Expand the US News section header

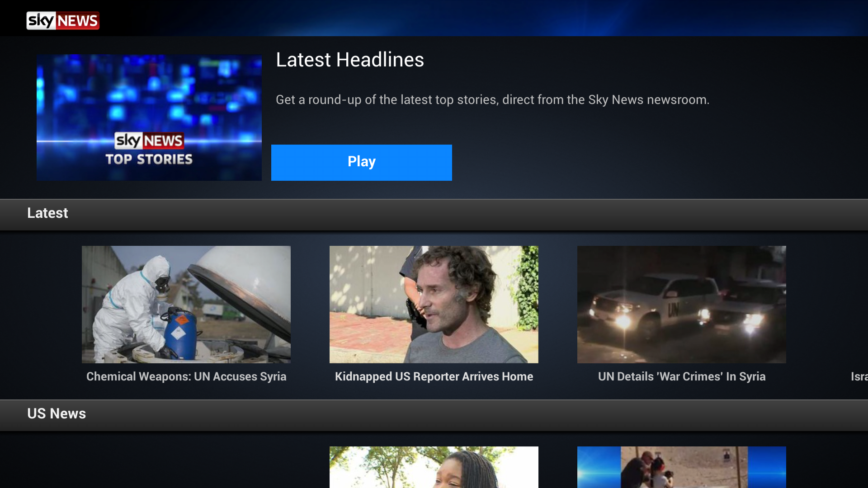(x=57, y=413)
